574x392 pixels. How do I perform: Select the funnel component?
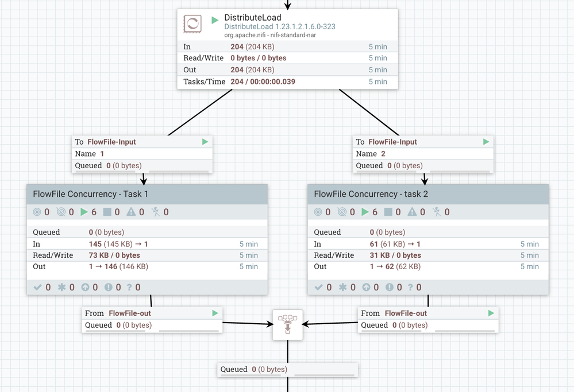click(288, 325)
